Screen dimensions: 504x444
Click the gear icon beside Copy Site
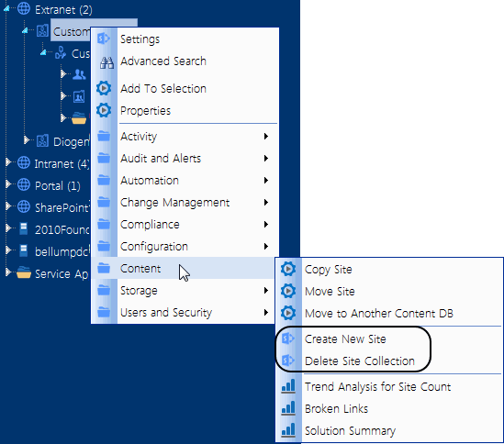click(288, 269)
